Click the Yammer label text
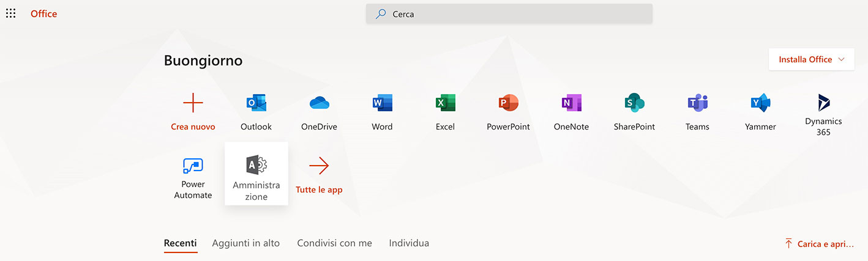Image resolution: width=868 pixels, height=261 pixels. [760, 127]
